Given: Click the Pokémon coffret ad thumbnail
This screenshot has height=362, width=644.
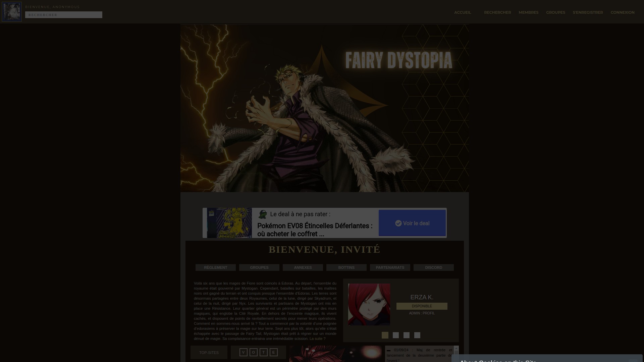Looking at the screenshot, I should click(229, 223).
